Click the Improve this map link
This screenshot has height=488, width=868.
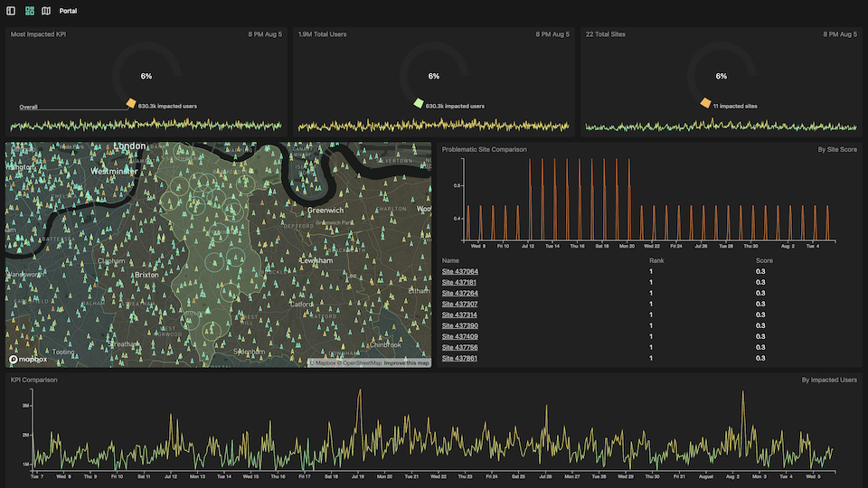(x=407, y=363)
